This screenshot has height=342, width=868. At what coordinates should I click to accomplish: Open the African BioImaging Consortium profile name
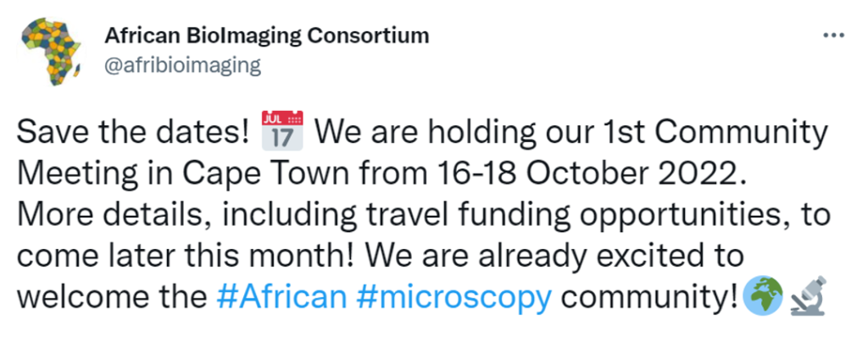tap(266, 36)
